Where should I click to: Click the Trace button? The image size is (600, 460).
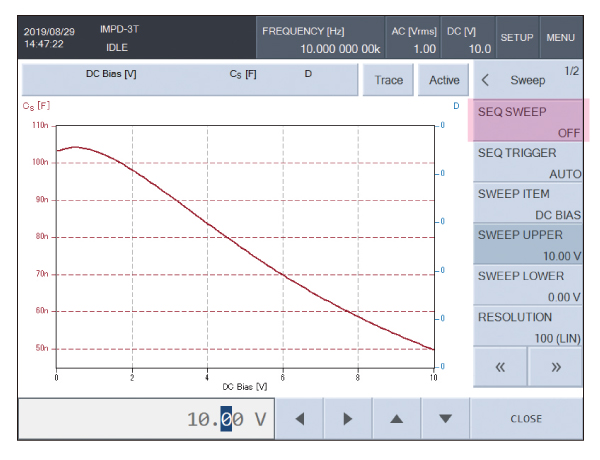click(388, 80)
